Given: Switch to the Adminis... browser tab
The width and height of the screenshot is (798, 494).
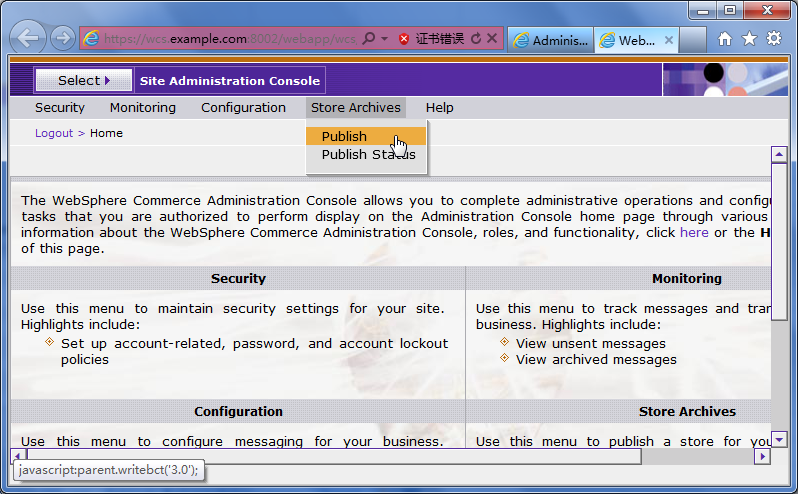Looking at the screenshot, I should point(550,40).
